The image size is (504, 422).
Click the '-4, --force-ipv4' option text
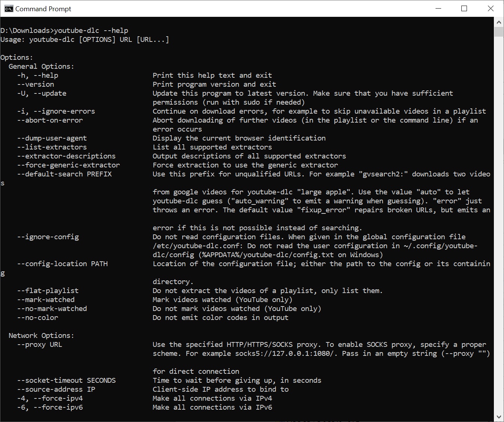pyautogui.click(x=50, y=398)
